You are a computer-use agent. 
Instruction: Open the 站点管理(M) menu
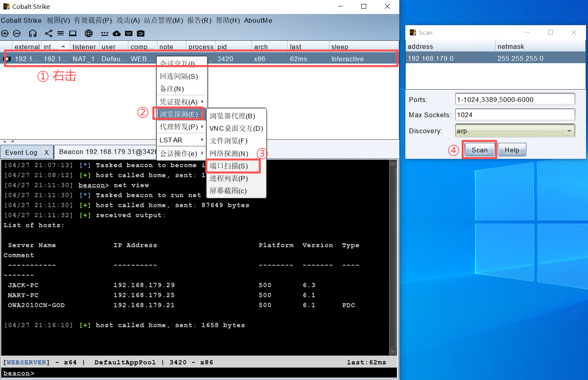click(163, 20)
